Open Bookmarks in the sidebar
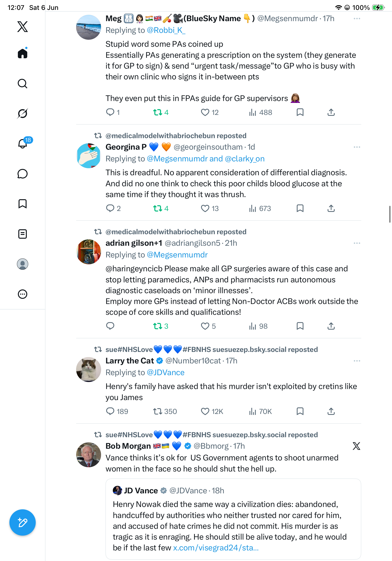 tap(23, 204)
